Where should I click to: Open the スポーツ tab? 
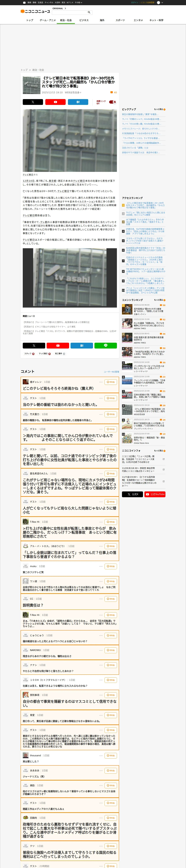click(x=120, y=20)
